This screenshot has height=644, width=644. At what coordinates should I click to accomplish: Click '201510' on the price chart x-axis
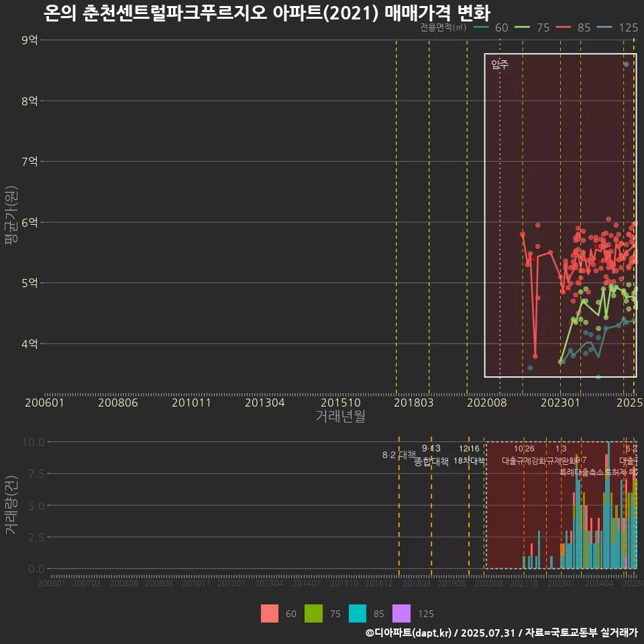tap(341, 402)
